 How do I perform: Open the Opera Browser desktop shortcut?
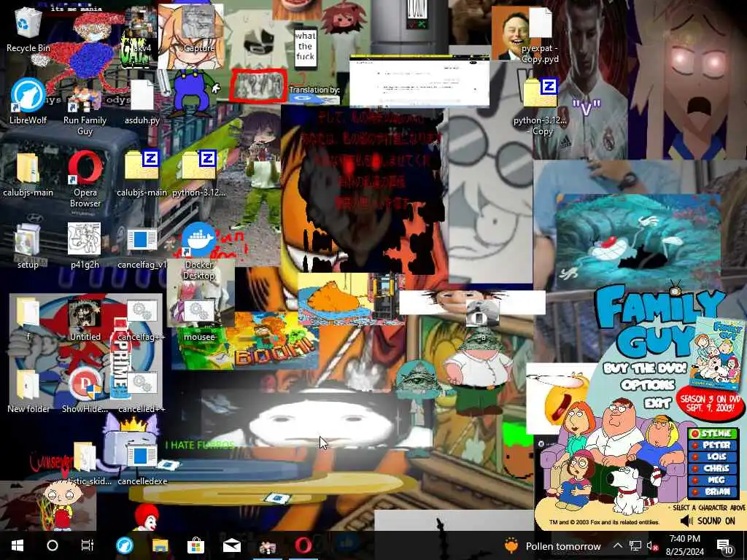click(x=85, y=168)
